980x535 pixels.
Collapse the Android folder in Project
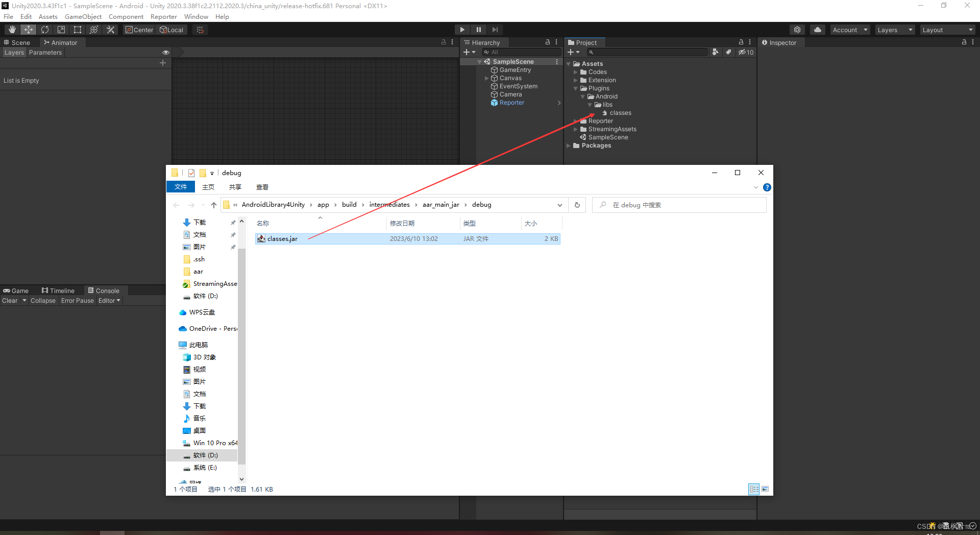click(x=582, y=96)
